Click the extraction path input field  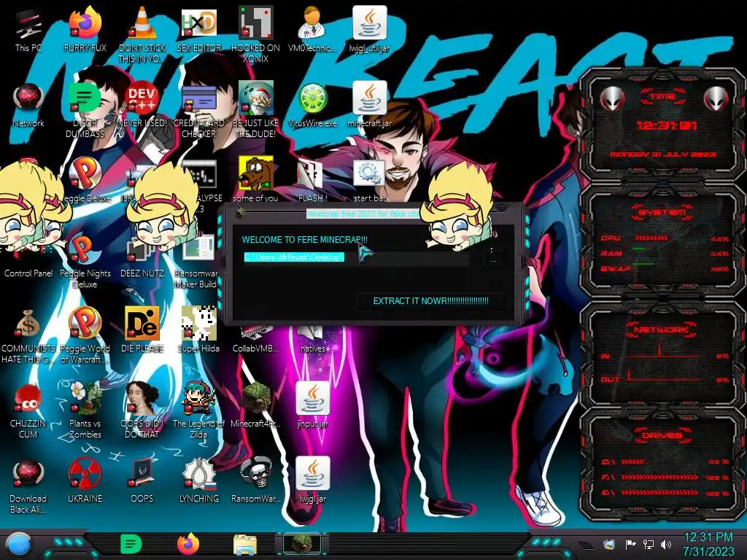pyautogui.click(x=356, y=257)
